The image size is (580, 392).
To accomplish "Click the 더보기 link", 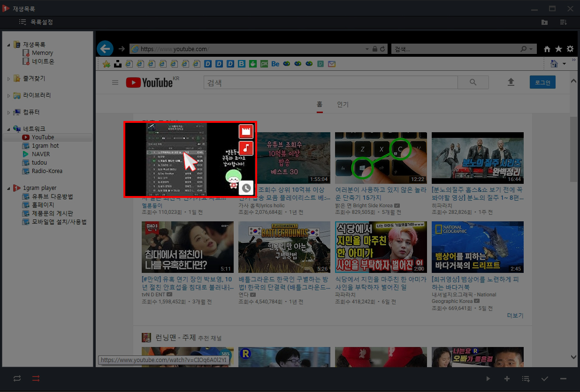I will [515, 316].
